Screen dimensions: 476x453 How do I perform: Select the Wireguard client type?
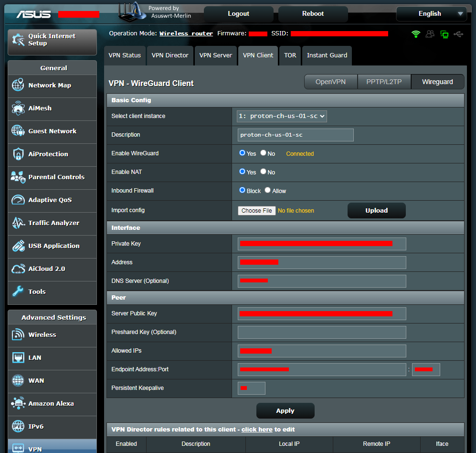click(437, 82)
